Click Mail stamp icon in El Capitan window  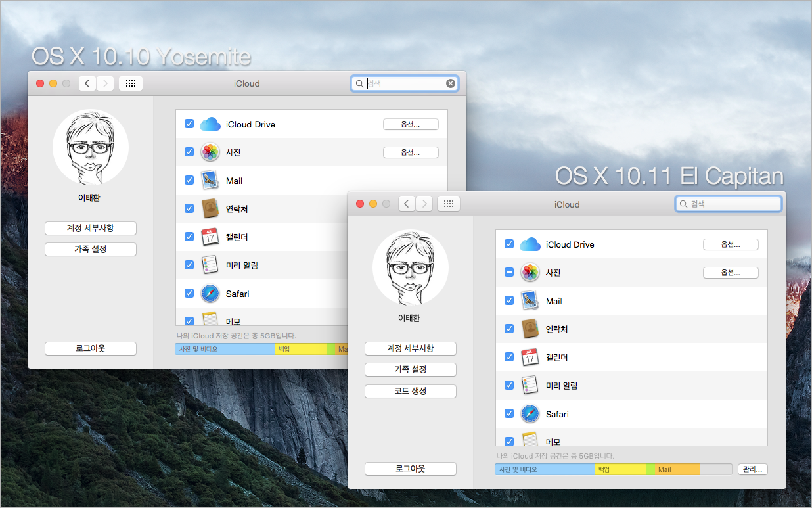(530, 301)
